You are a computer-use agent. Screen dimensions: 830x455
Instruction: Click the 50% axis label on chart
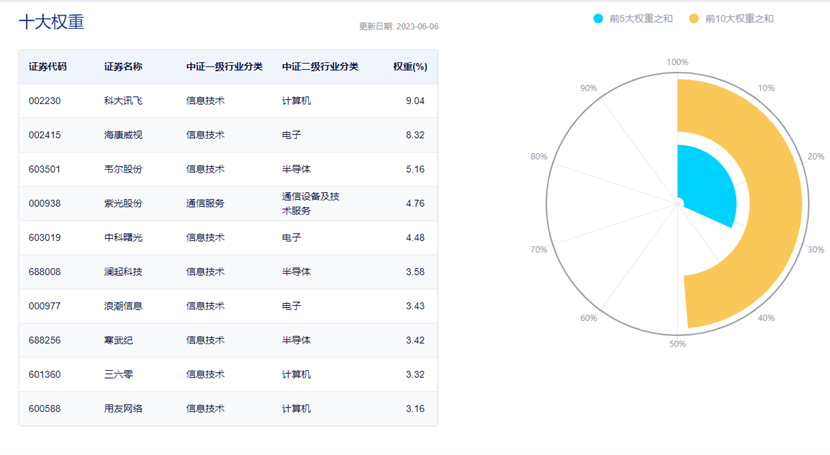tap(678, 344)
